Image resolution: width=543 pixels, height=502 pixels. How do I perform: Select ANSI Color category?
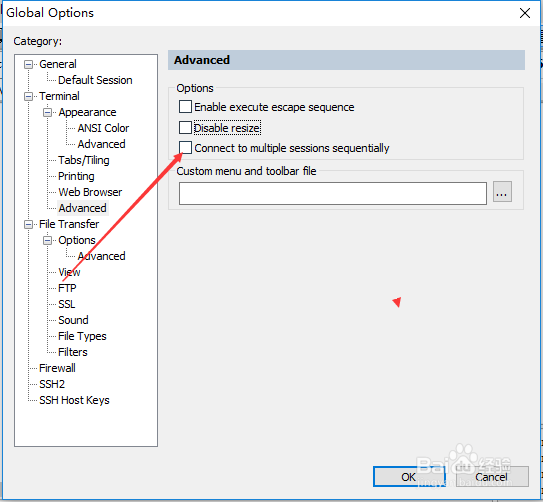[x=103, y=128]
